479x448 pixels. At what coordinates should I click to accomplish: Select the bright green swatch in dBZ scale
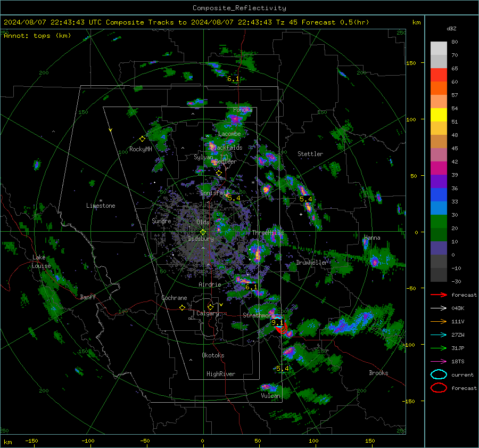[439, 222]
